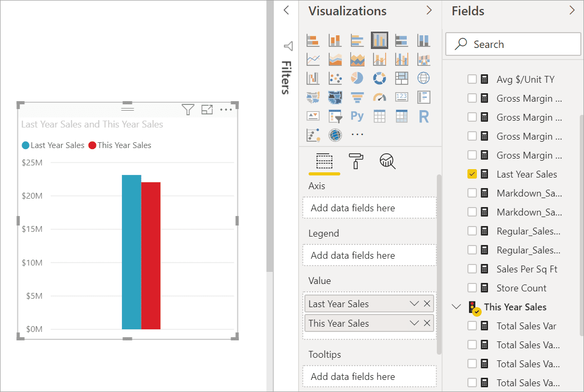Select the Donut chart visual
584x392 pixels.
(x=379, y=78)
